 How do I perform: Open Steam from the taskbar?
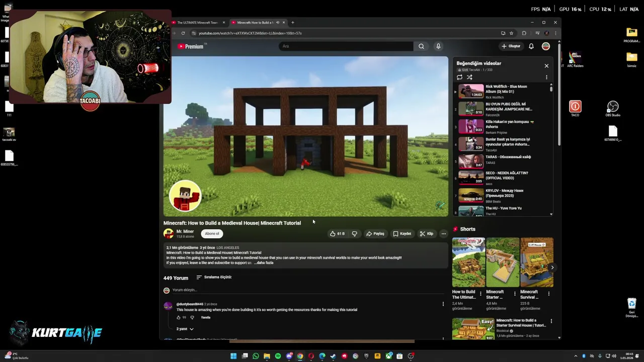pyautogui.click(x=333, y=356)
